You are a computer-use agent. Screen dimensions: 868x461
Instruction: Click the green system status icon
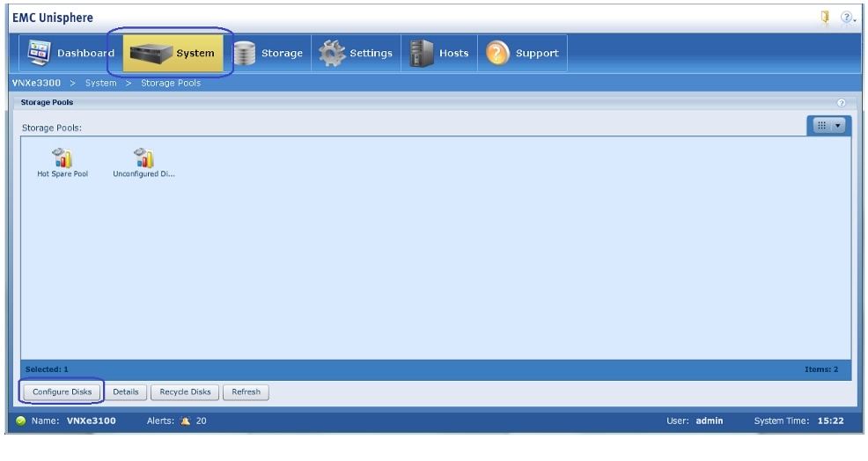(21, 421)
